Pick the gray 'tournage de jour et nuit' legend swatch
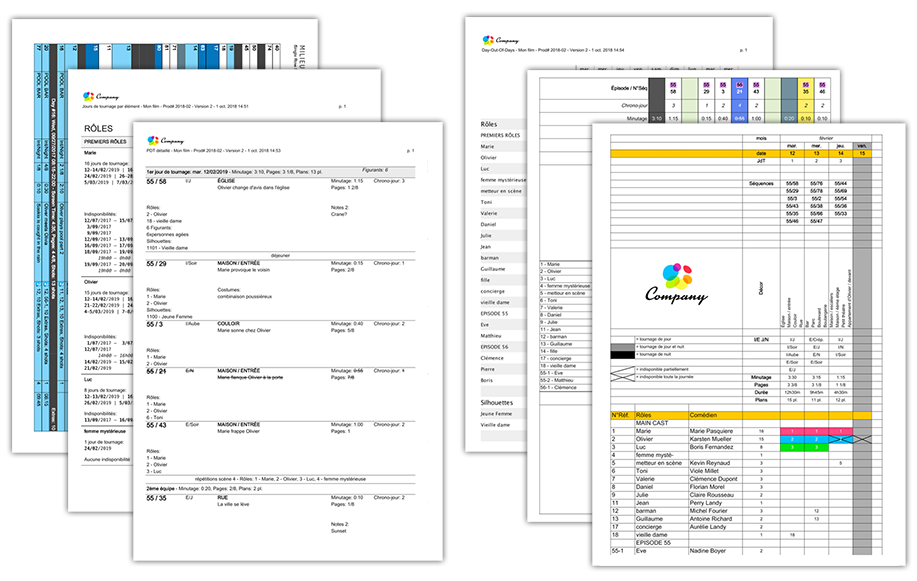Screen dimensions: 917x581 click(622, 347)
